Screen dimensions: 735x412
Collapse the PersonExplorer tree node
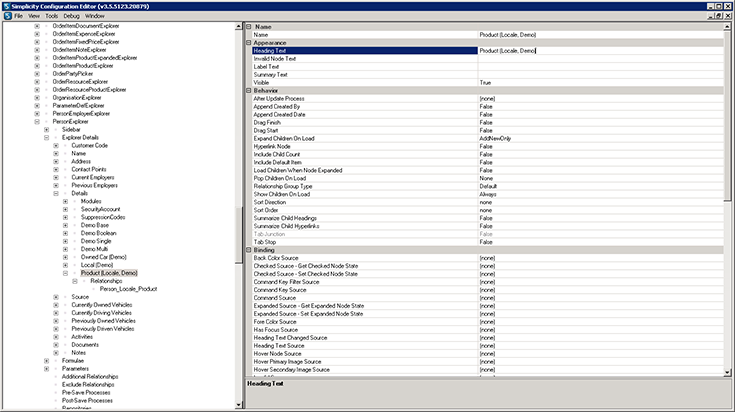pyautogui.click(x=37, y=121)
